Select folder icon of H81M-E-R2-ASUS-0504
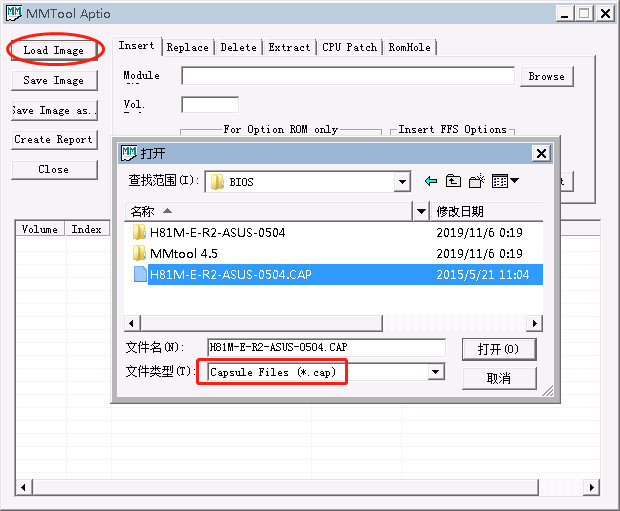The height and width of the screenshot is (511, 620). 139,232
